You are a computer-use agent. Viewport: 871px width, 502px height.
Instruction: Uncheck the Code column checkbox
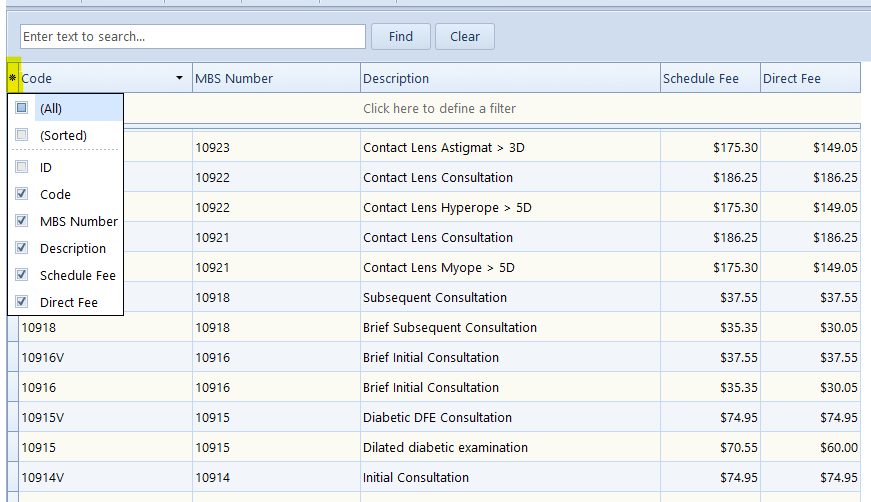(22, 194)
